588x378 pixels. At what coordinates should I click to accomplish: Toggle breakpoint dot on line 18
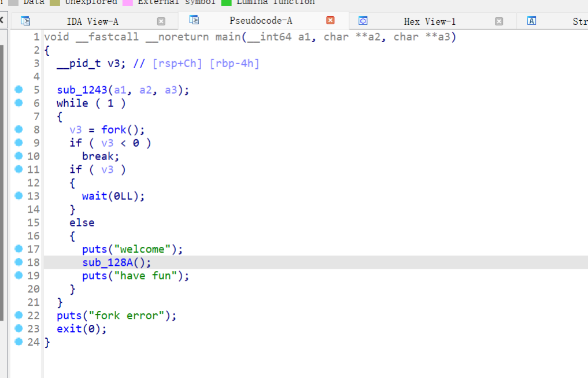tap(19, 262)
